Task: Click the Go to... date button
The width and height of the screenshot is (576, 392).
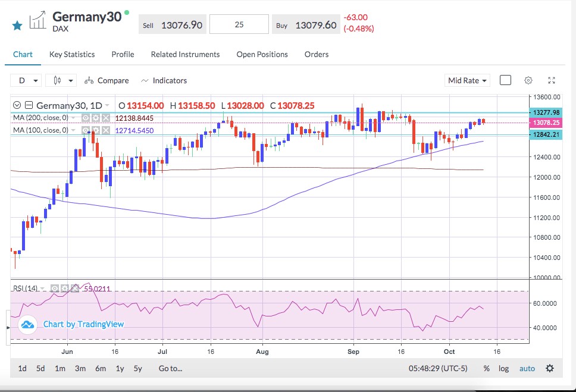Action: click(170, 368)
